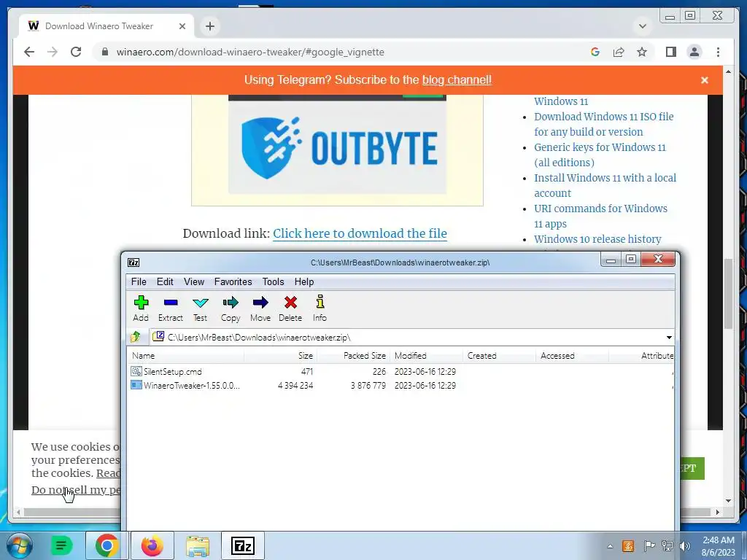Screen dimensions: 747x560
Task: Open 'Windows 10 release history' link
Action: [597, 239]
